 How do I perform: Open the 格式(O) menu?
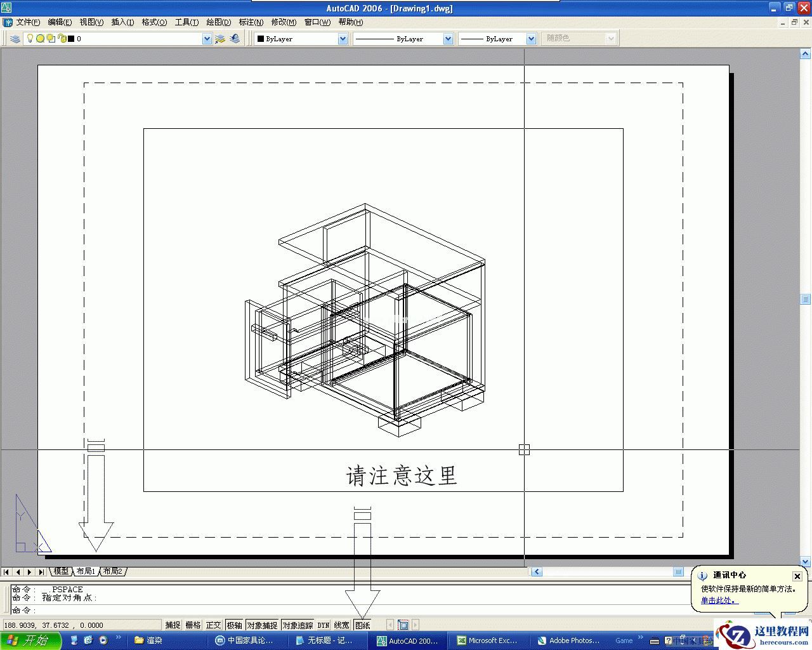coord(154,22)
